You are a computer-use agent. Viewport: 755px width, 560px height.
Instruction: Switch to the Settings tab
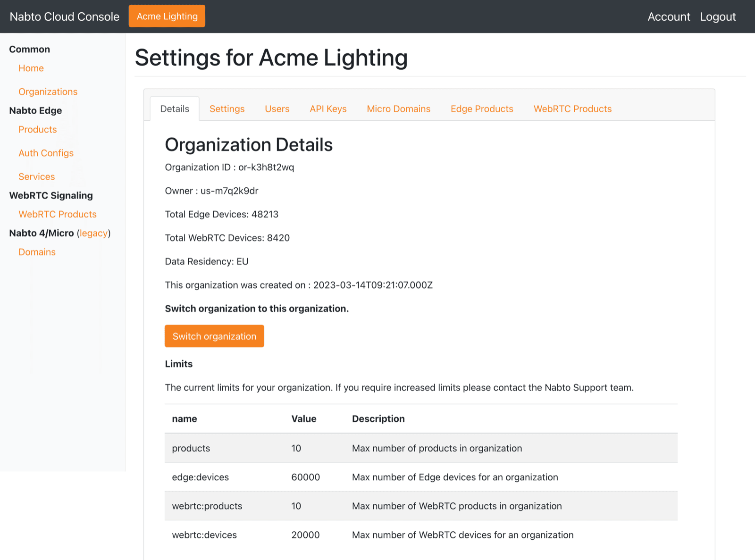(x=227, y=109)
